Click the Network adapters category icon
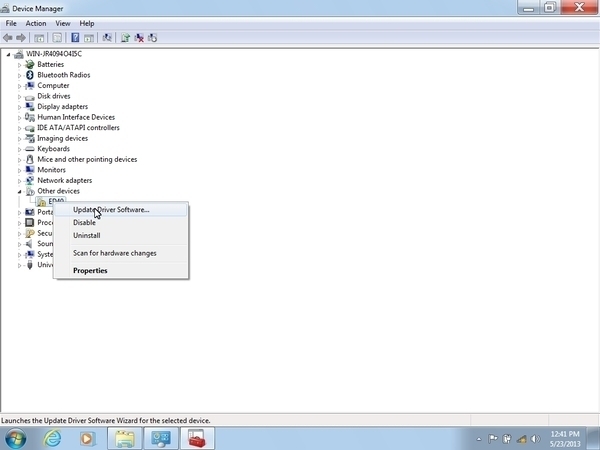This screenshot has height=450, width=600. click(30, 180)
